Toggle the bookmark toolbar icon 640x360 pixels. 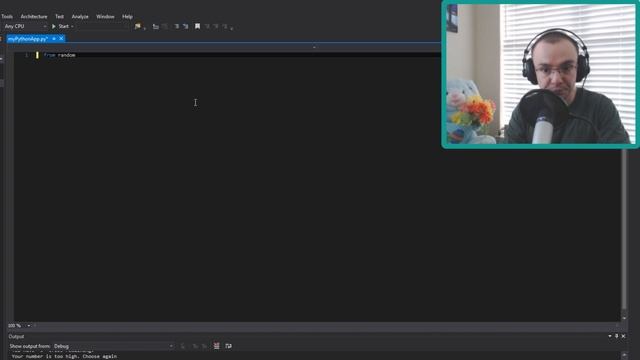click(x=198, y=26)
